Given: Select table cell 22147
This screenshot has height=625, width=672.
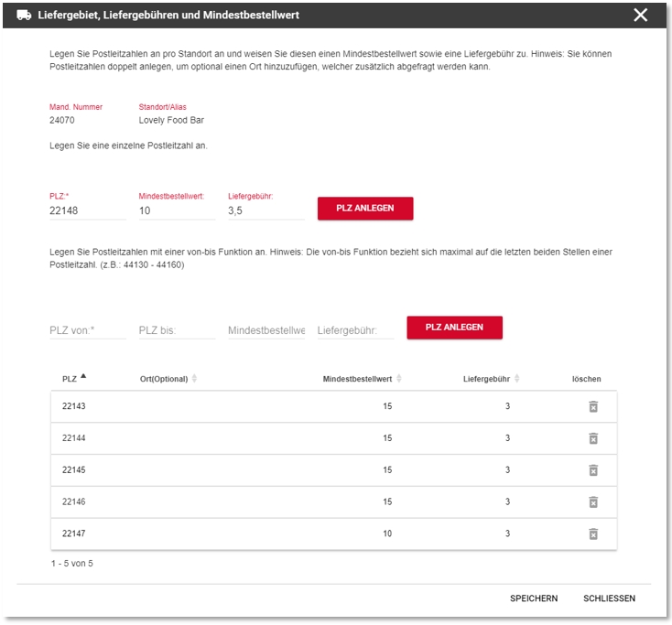Looking at the screenshot, I should pos(74,533).
